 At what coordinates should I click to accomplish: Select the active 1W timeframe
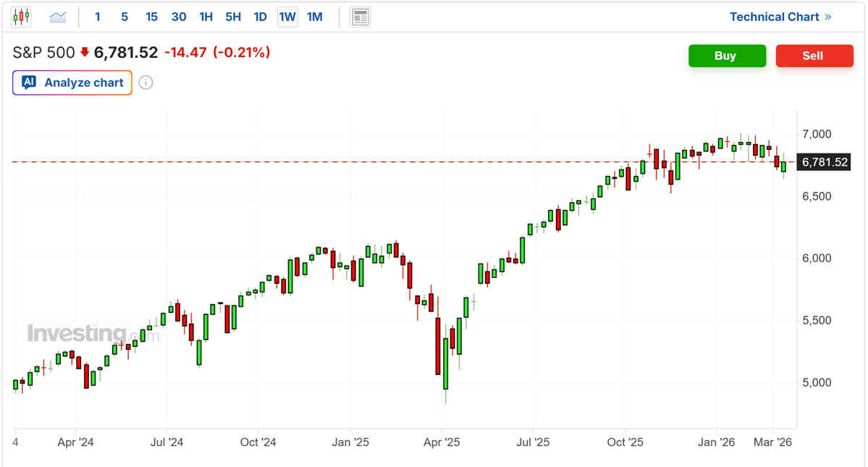click(287, 17)
